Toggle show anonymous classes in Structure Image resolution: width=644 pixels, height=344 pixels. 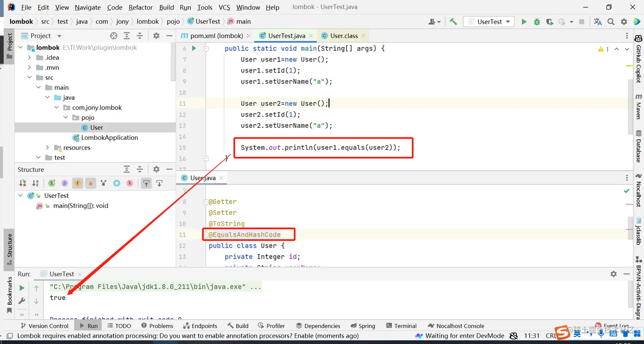[x=116, y=183]
